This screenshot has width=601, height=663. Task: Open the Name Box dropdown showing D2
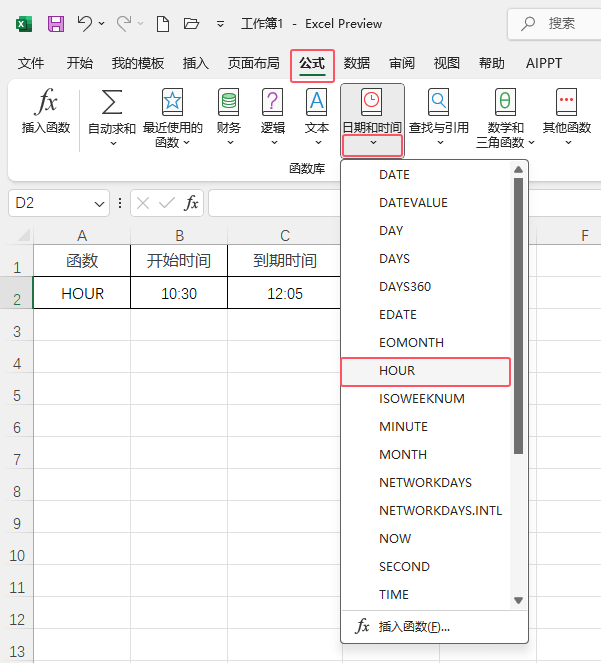[99, 204]
